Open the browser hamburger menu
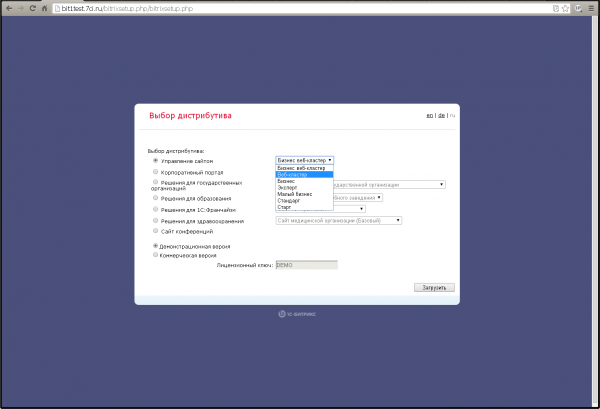Image resolution: width=600 pixels, height=409 pixels. 591,8
